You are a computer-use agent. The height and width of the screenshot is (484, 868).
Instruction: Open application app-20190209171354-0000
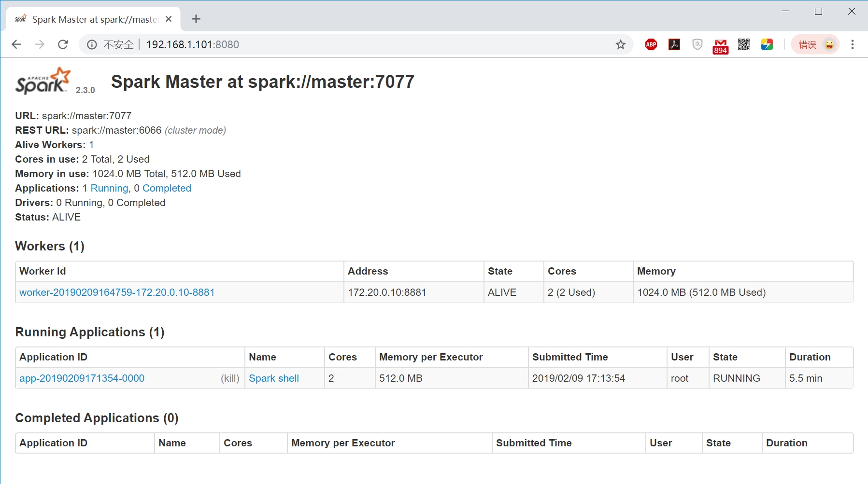tap(82, 378)
